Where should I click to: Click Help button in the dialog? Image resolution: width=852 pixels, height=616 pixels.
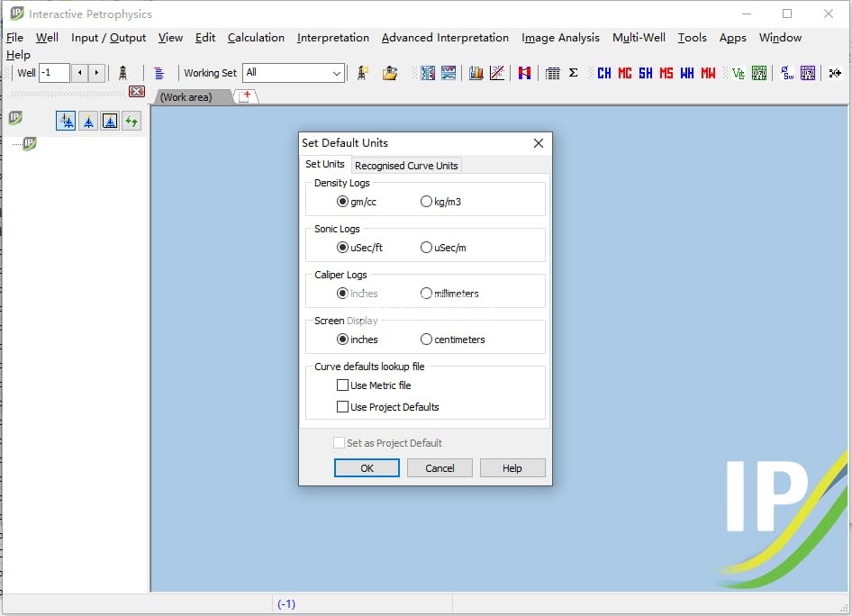coord(512,467)
